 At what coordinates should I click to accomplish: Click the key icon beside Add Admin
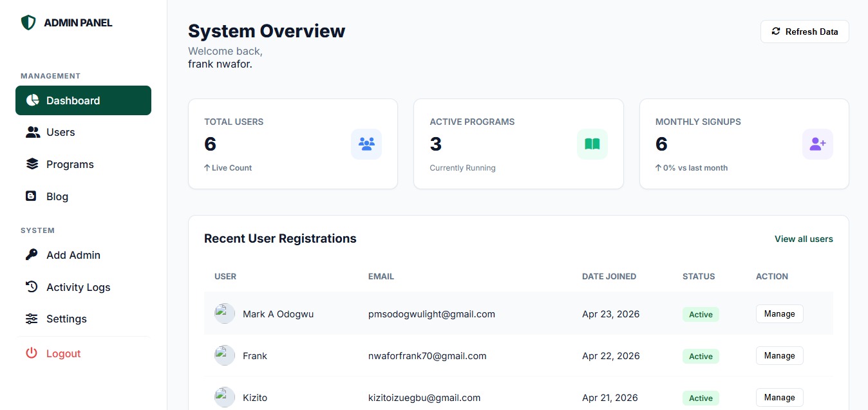(x=32, y=255)
